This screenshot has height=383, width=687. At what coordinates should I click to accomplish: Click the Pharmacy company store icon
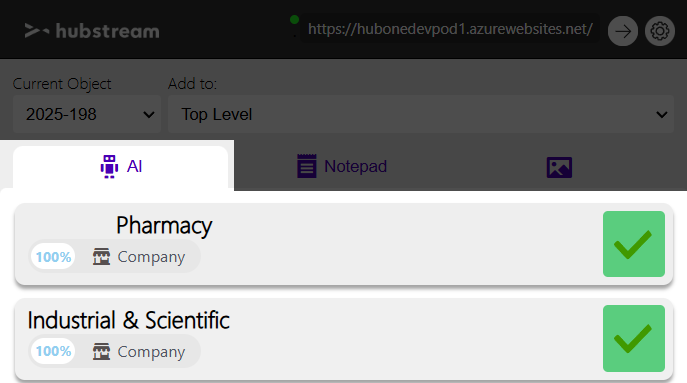[101, 257]
